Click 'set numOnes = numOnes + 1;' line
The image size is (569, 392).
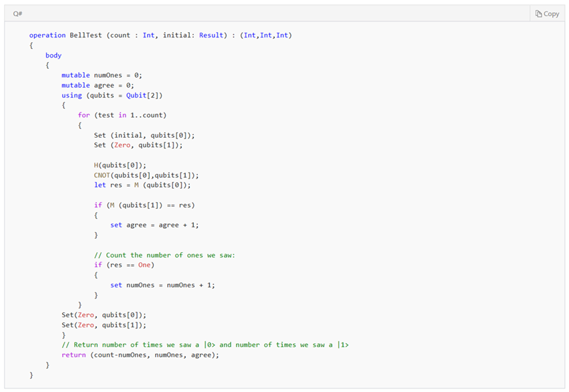162,285
